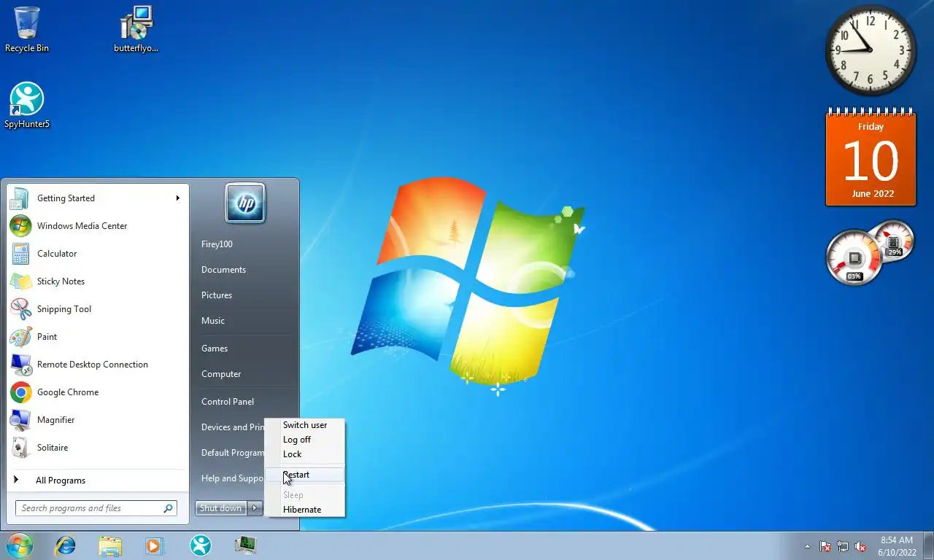Click the search magnifier icon in Start menu

pyautogui.click(x=168, y=508)
